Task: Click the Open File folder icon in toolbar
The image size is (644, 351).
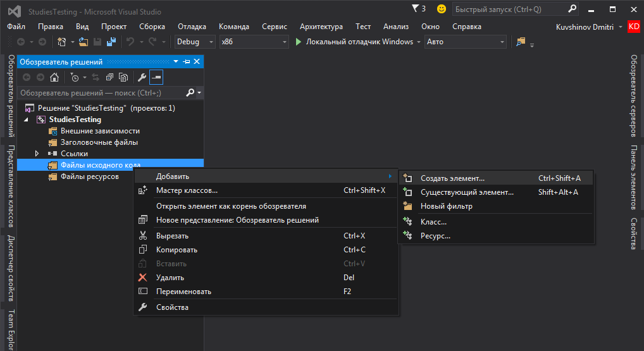Action: pyautogui.click(x=83, y=42)
